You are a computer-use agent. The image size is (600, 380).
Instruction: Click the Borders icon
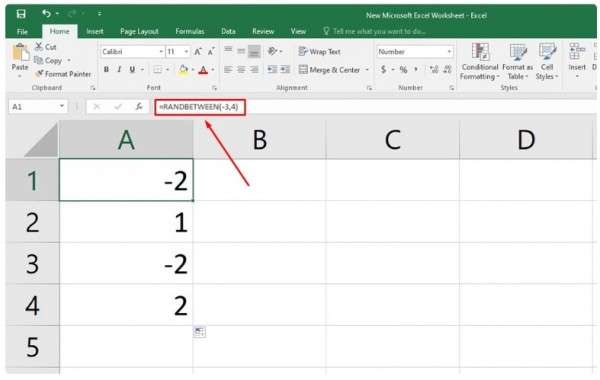tap(157, 70)
